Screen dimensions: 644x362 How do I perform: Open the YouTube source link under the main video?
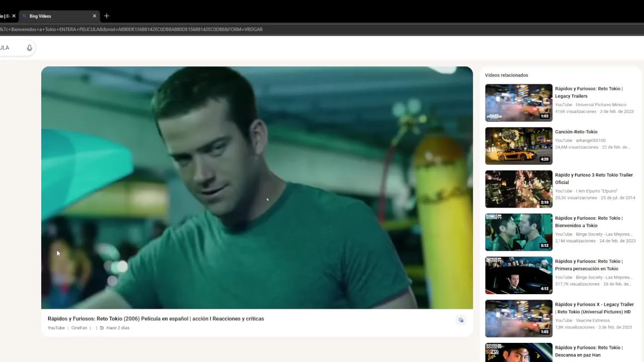[56, 328]
